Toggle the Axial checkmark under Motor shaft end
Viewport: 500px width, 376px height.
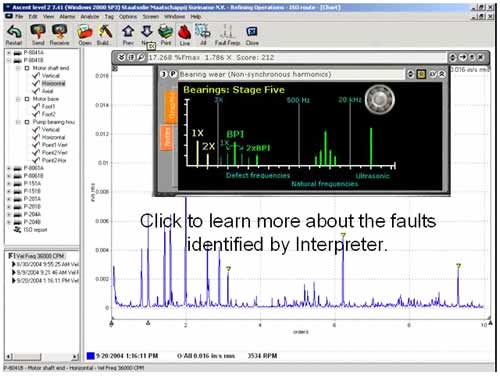pyautogui.click(x=36, y=91)
